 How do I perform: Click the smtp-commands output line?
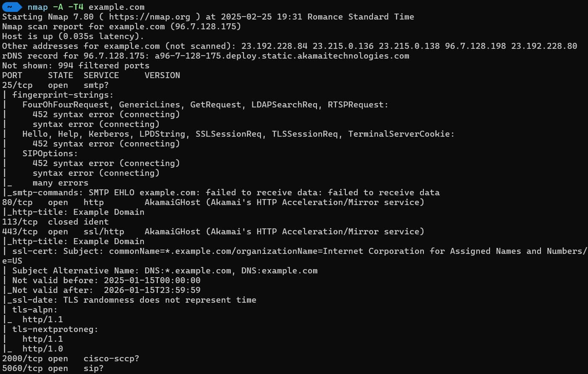(221, 192)
